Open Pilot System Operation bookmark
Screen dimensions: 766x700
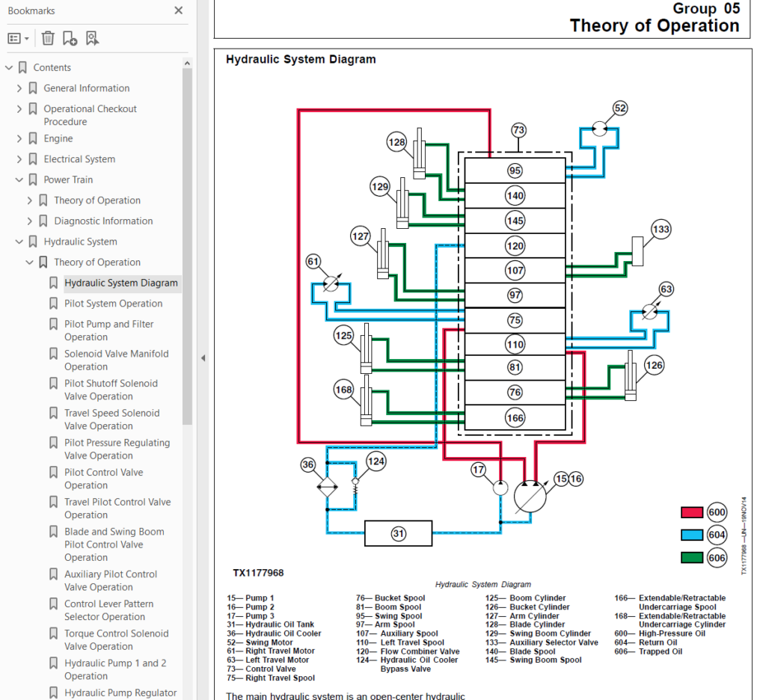[114, 304]
